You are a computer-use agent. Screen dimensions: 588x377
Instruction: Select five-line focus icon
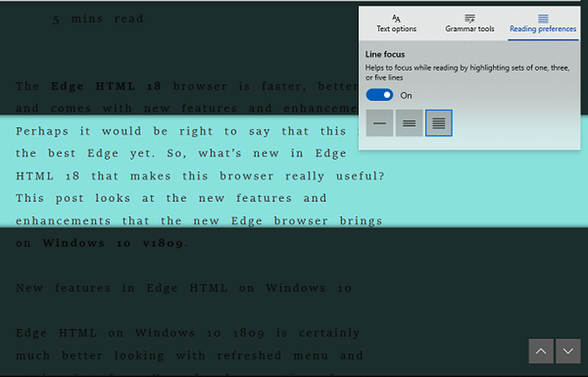click(439, 123)
